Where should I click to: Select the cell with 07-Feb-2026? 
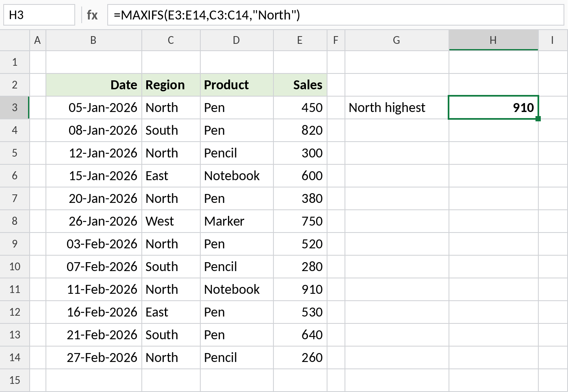coord(94,267)
